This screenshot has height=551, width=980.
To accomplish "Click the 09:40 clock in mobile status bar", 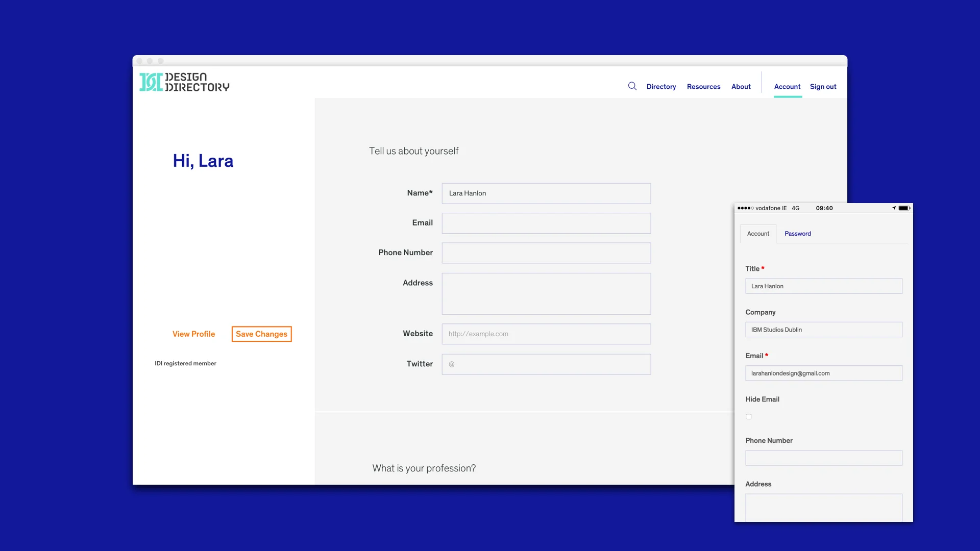I will tap(824, 208).
